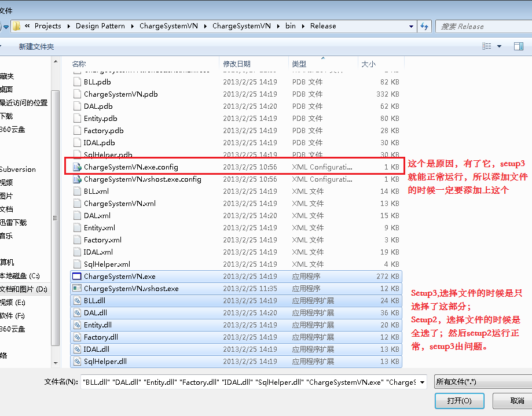Click Projects in the breadcrumb path

click(x=48, y=26)
